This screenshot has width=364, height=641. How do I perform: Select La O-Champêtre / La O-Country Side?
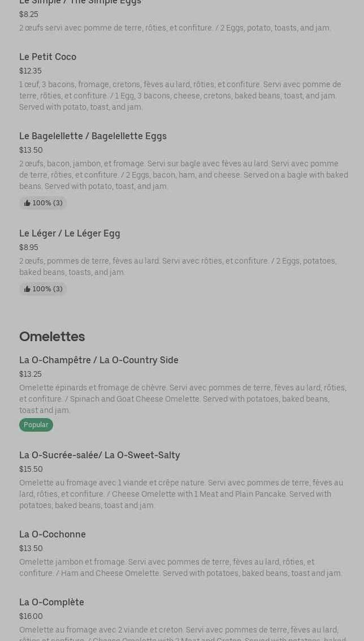(98, 360)
